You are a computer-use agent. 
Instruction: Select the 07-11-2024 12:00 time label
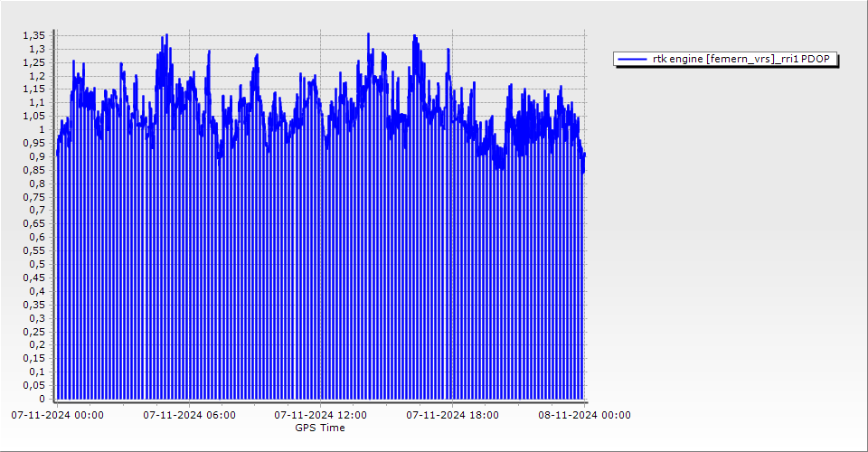pyautogui.click(x=321, y=416)
